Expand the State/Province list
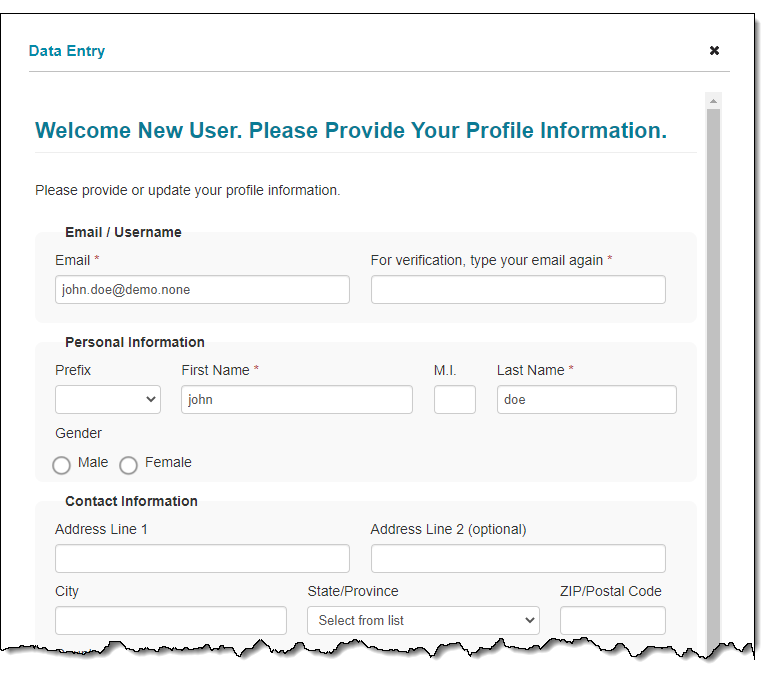The width and height of the screenshot is (766, 678). [423, 621]
